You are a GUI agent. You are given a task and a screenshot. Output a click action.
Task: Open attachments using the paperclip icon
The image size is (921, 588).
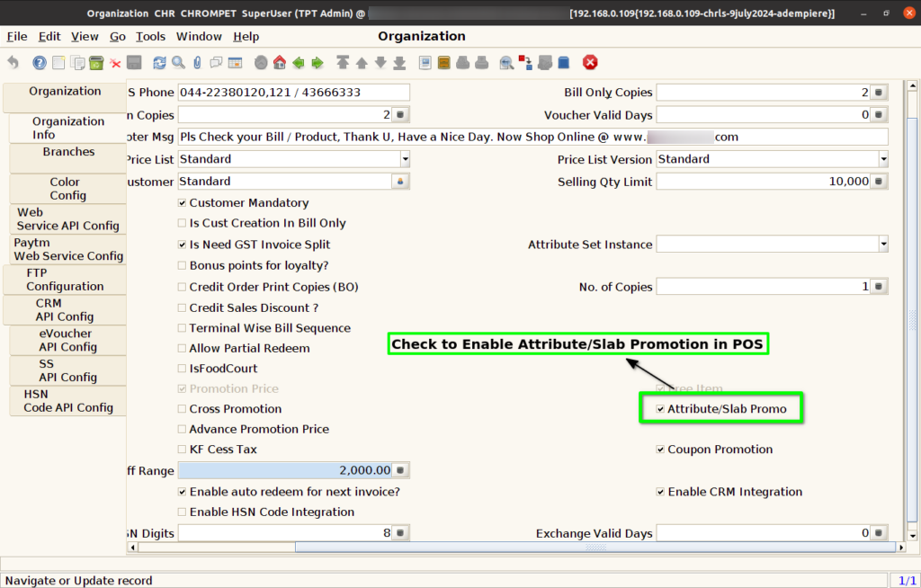click(197, 62)
